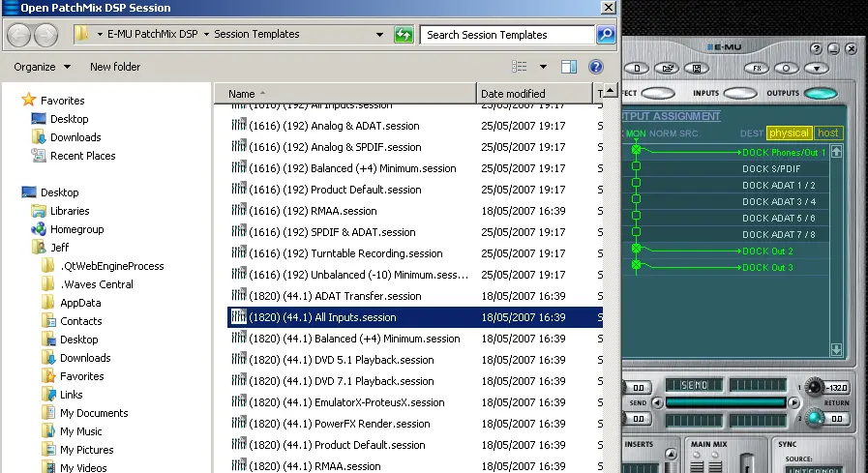Disable the DOCK Out 3 routing node
Viewport: 868px width, 473px height.
636,265
